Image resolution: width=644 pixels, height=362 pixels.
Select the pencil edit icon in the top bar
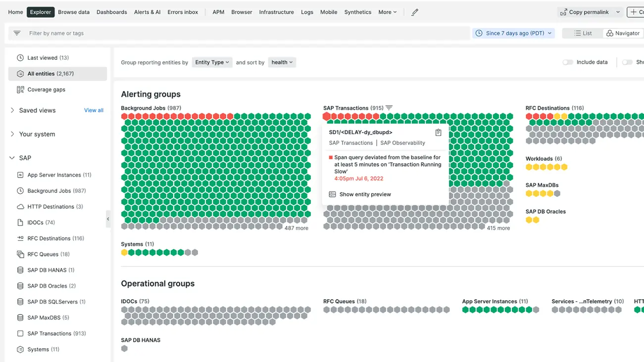[415, 12]
